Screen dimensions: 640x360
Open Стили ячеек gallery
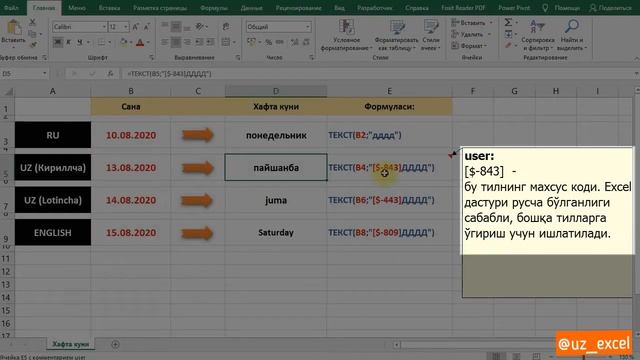click(431, 35)
